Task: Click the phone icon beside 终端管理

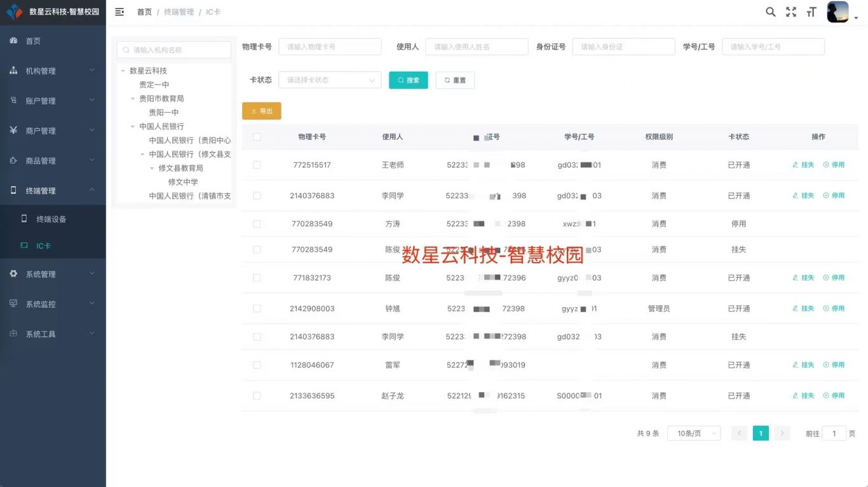Action: pyautogui.click(x=13, y=190)
